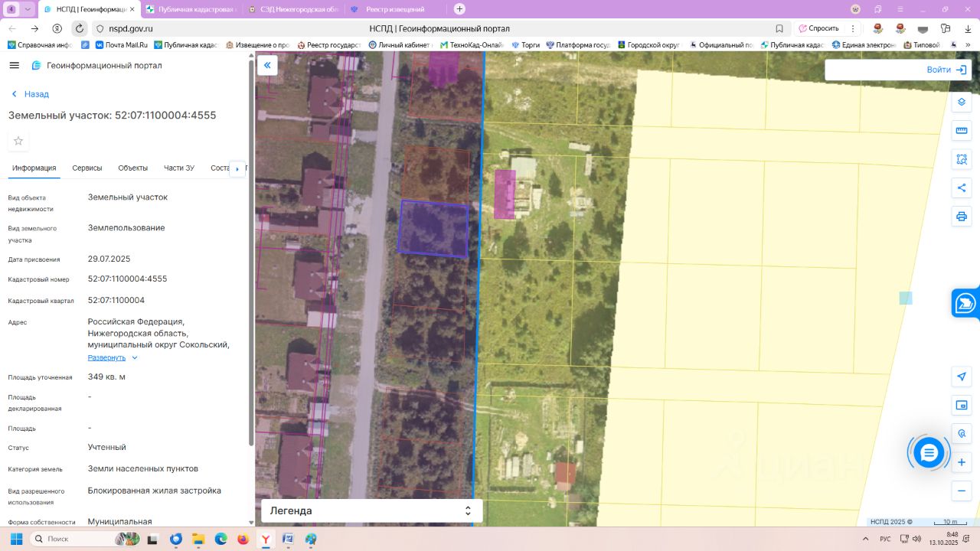Click the cadastral number 52:07:1100004:4555 value

click(127, 279)
